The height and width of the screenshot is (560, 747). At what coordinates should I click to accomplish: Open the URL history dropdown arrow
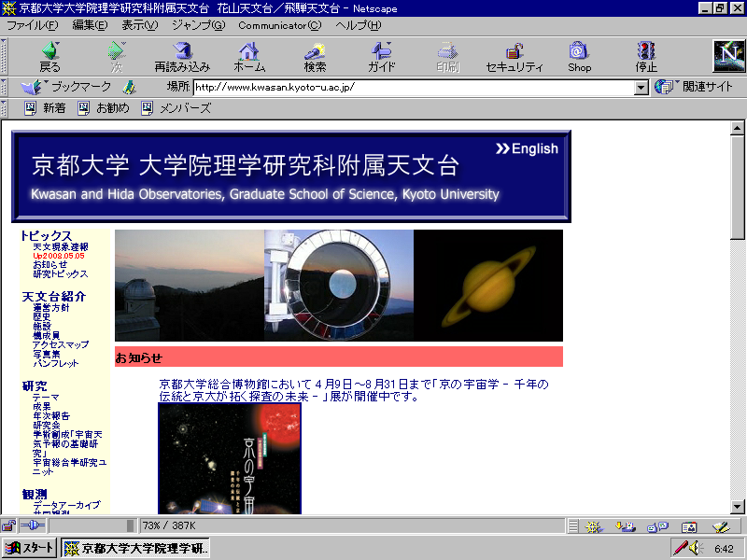(x=641, y=88)
